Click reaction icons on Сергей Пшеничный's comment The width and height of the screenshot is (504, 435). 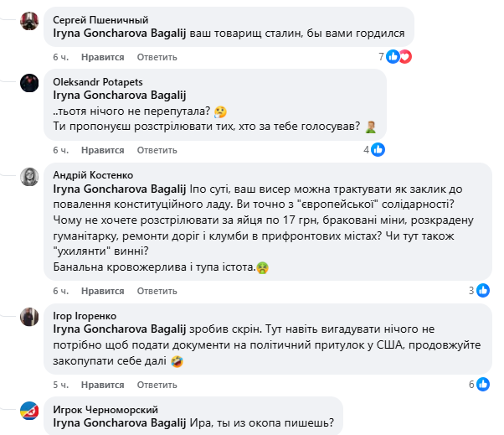399,57
